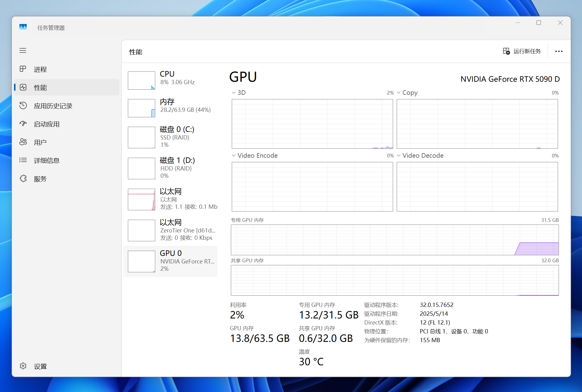The image size is (582, 392).
Task: Go to 详细信息 page
Action: [67, 160]
